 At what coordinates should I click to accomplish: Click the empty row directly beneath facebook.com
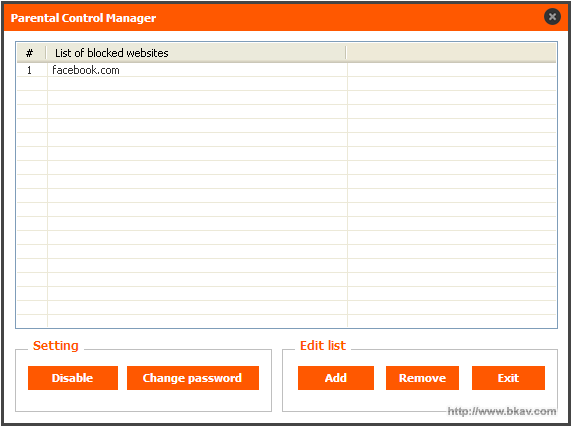pyautogui.click(x=286, y=84)
